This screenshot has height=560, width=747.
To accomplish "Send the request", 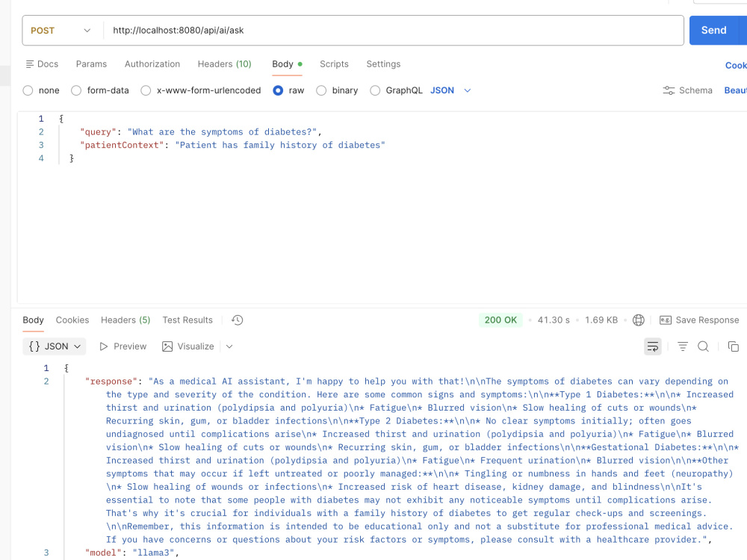I will [x=713, y=31].
